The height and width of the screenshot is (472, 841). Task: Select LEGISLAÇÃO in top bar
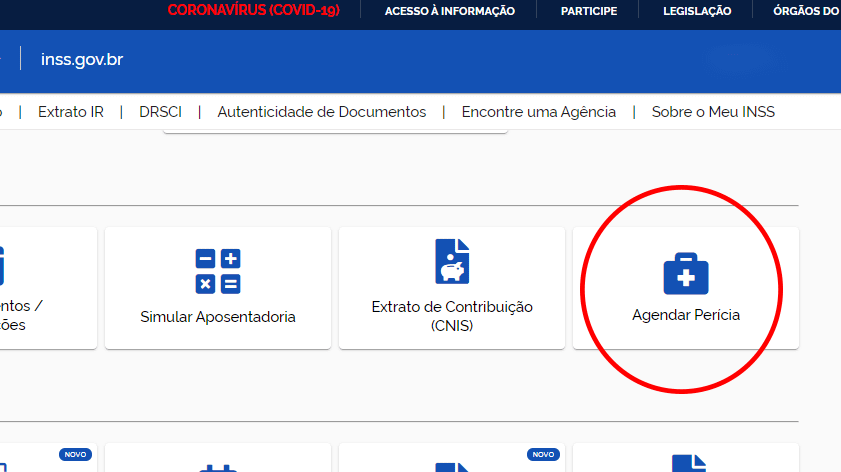coord(697,11)
